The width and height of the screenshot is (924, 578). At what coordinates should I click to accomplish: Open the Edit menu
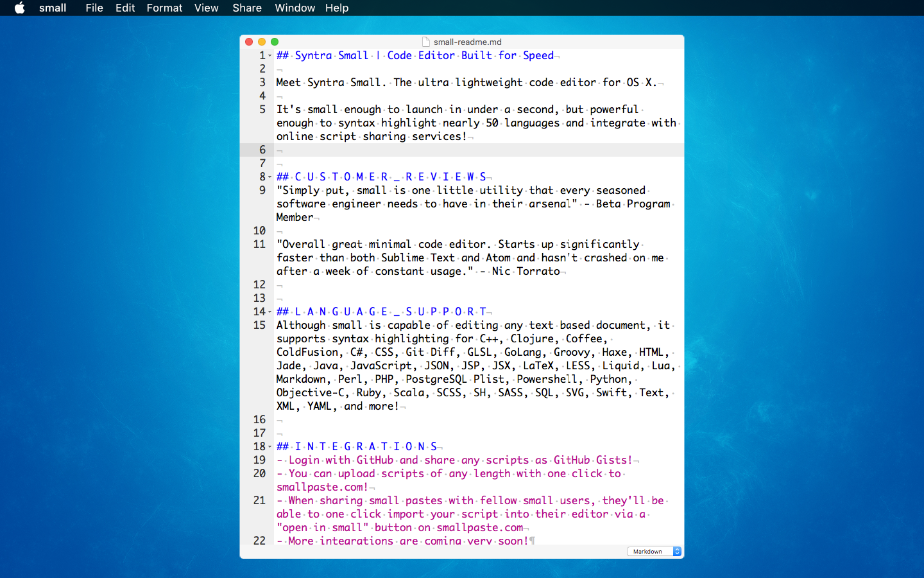pos(125,8)
